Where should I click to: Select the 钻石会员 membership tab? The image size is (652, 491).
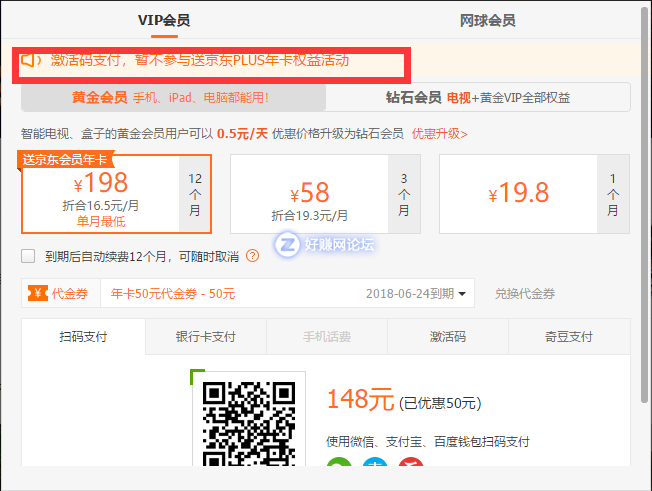click(478, 98)
